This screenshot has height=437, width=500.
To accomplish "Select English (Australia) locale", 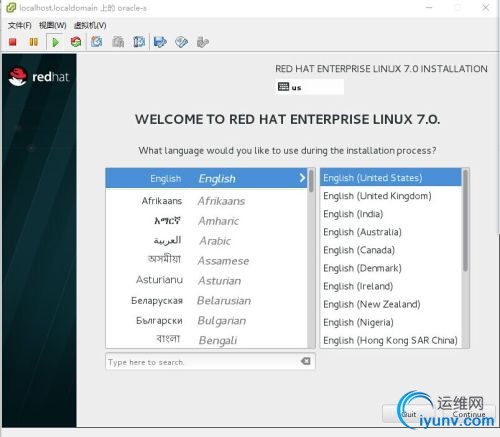I will point(391,232).
